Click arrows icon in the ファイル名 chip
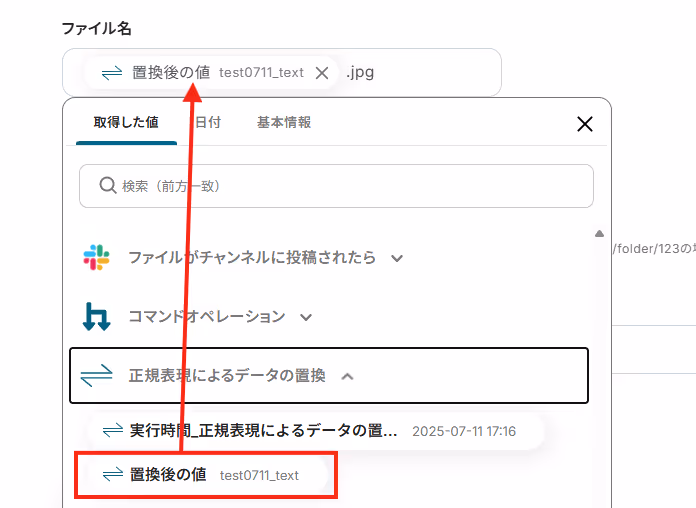The height and width of the screenshot is (508, 696). coord(112,73)
